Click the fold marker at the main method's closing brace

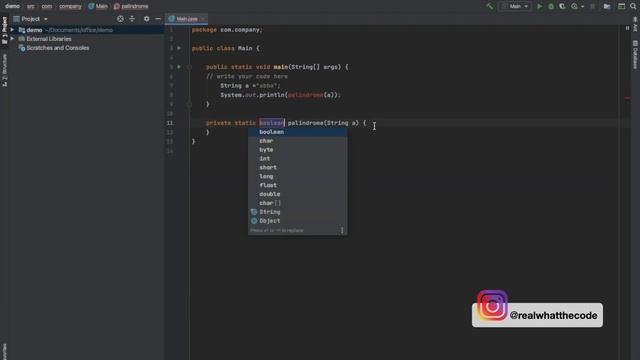tap(189, 104)
